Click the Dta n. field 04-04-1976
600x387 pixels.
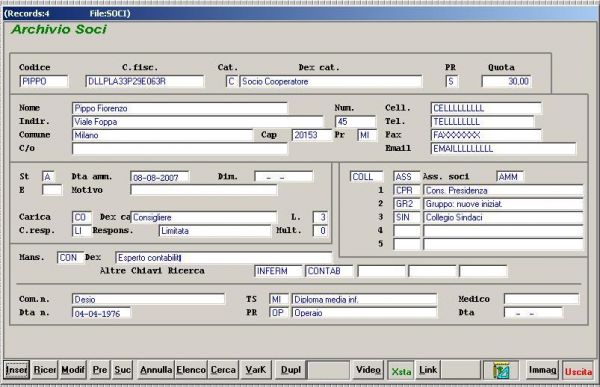pyautogui.click(x=101, y=313)
